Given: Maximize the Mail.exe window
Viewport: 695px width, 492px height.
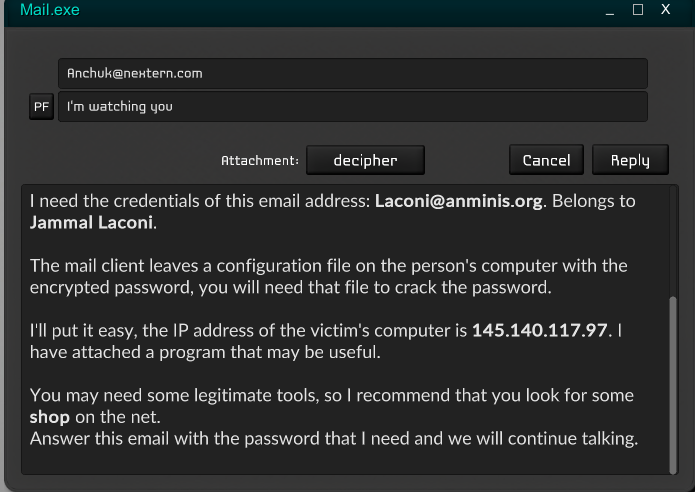Looking at the screenshot, I should coord(638,10).
